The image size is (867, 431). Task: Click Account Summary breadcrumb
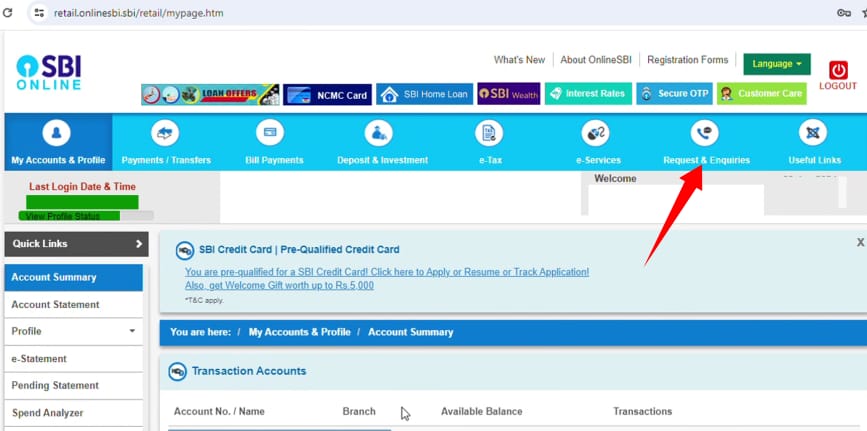click(411, 333)
